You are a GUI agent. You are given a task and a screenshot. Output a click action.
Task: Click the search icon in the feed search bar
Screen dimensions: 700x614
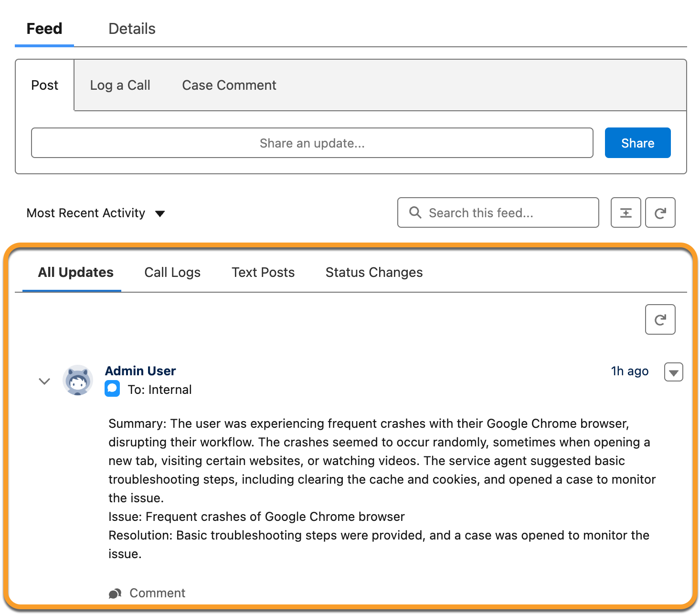click(415, 212)
